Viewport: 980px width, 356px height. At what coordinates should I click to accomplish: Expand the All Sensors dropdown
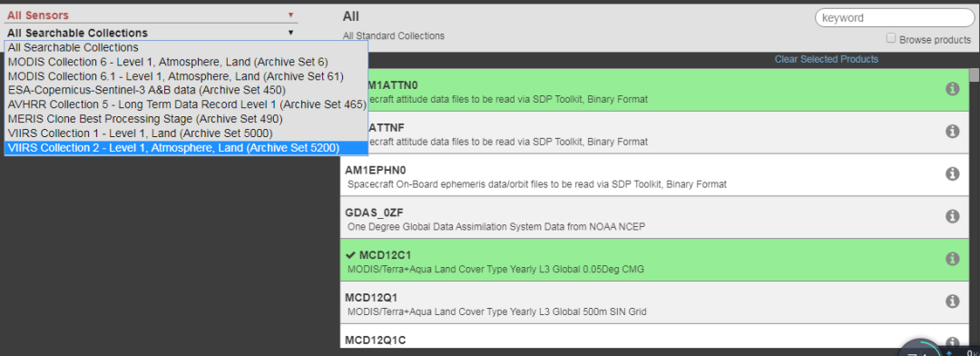[151, 15]
